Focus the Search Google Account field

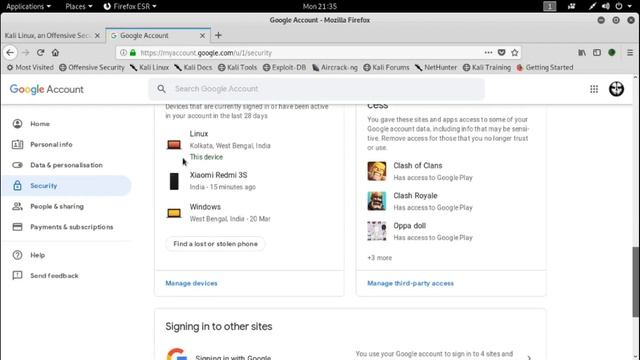317,89
